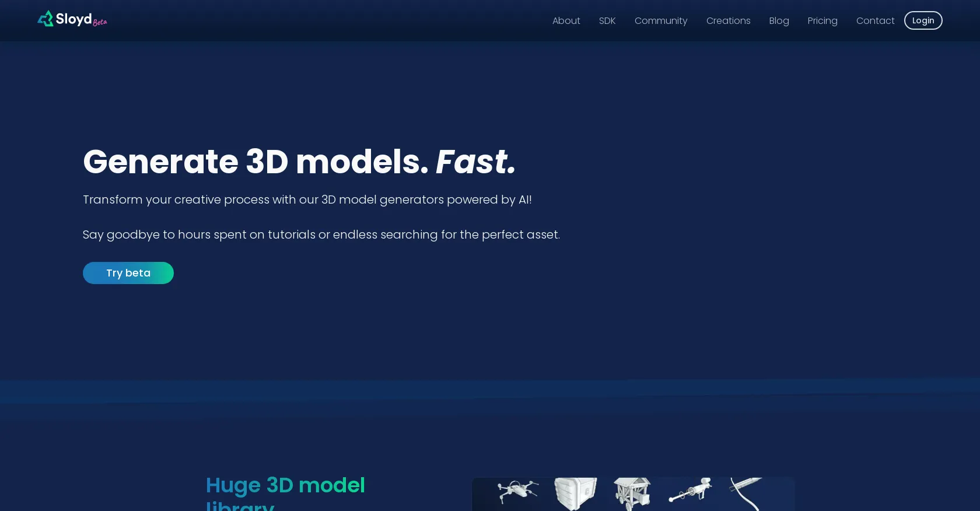The height and width of the screenshot is (511, 980).
Task: Choose the sci-fi ray gun model
Action: [x=690, y=490]
